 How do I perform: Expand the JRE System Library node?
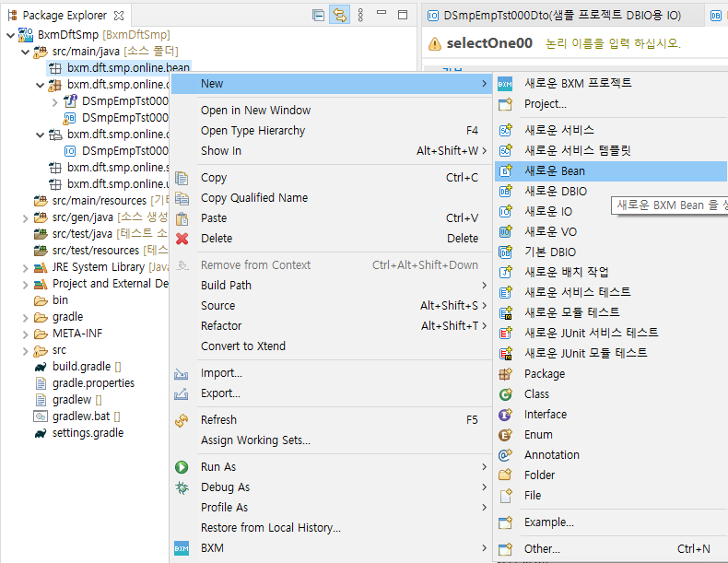[x=25, y=267]
